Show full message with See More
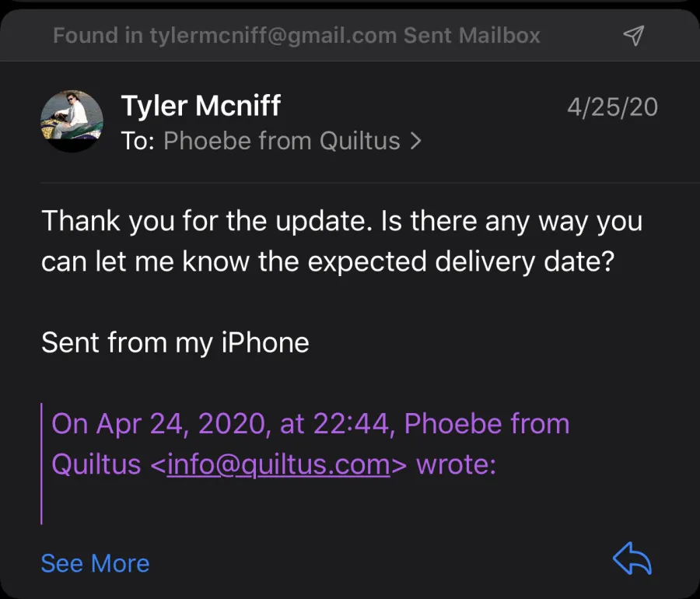 (95, 563)
